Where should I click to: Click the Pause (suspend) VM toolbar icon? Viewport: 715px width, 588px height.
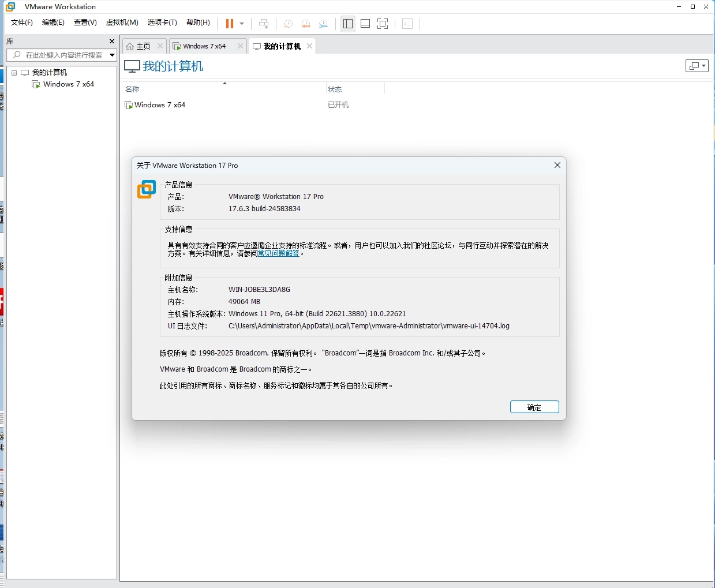click(230, 24)
